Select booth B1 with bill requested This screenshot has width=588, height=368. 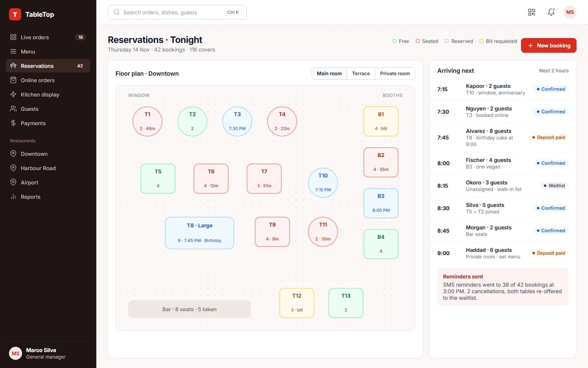(x=381, y=121)
